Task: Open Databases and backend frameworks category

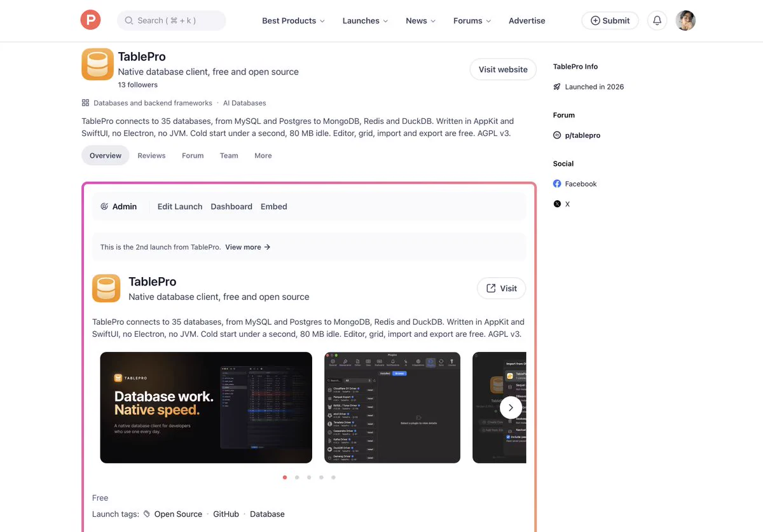Action: (x=153, y=103)
